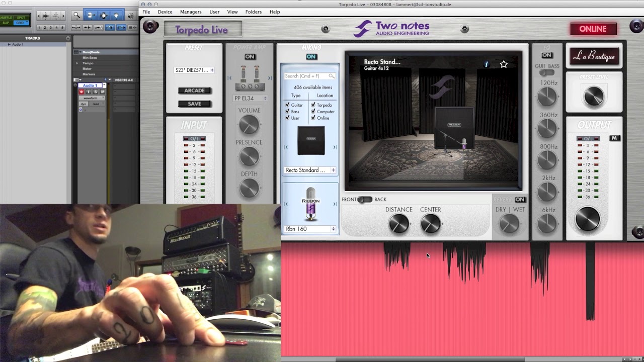Uncheck the Bass type checkbox
Image resolution: width=644 pixels, height=362 pixels.
click(x=287, y=112)
